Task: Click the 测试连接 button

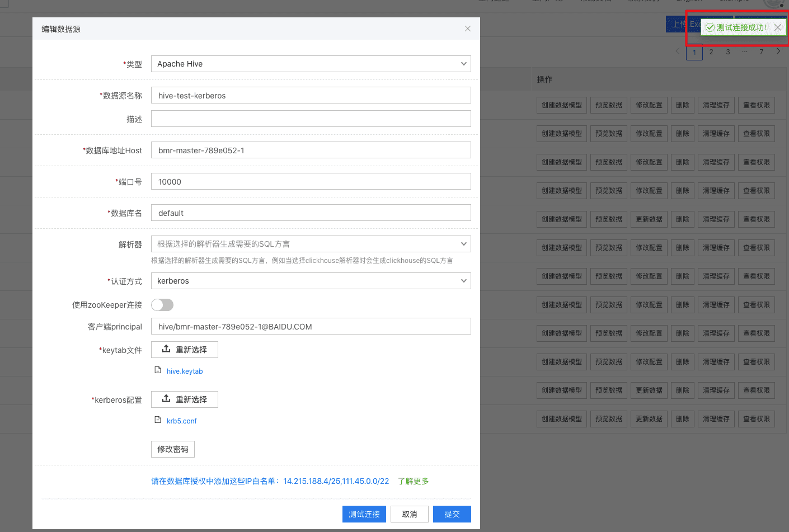Action: [x=364, y=514]
